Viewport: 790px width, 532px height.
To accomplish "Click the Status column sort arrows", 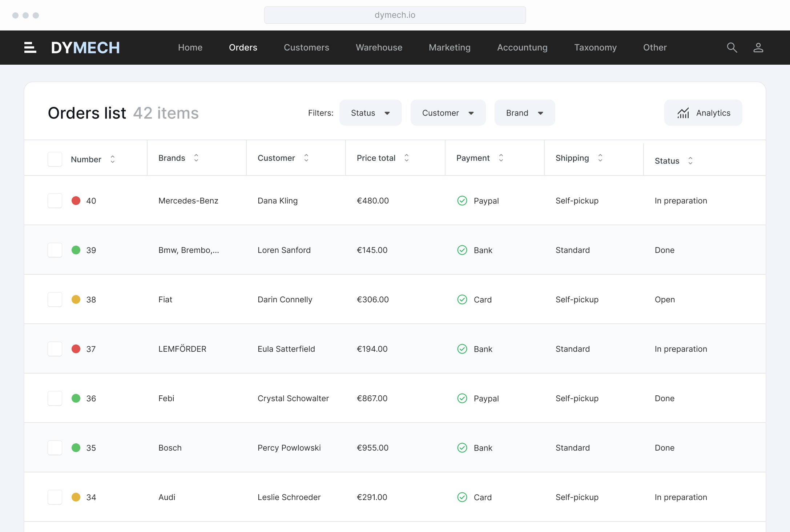I will point(690,161).
